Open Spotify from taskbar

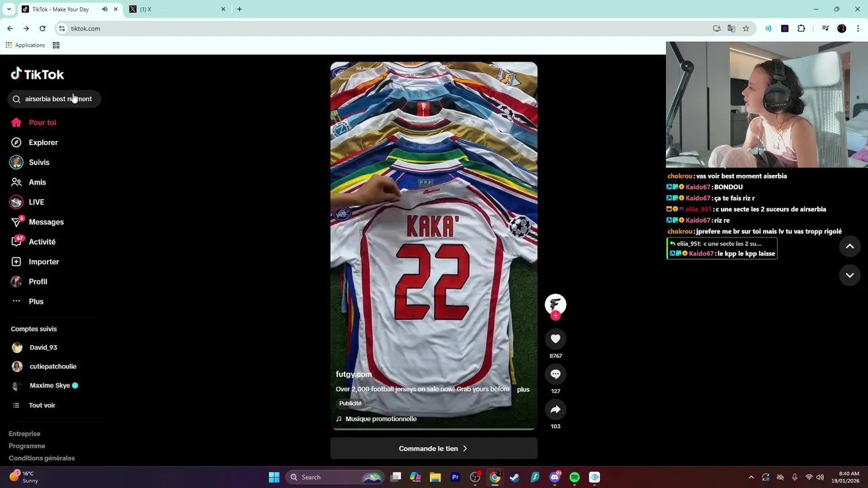[x=574, y=477]
